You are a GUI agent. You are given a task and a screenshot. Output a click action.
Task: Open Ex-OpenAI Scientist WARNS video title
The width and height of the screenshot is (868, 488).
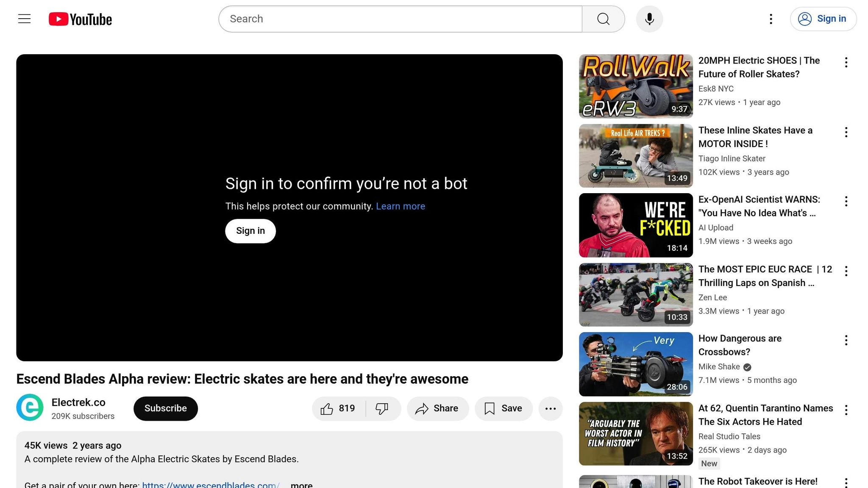click(x=759, y=206)
